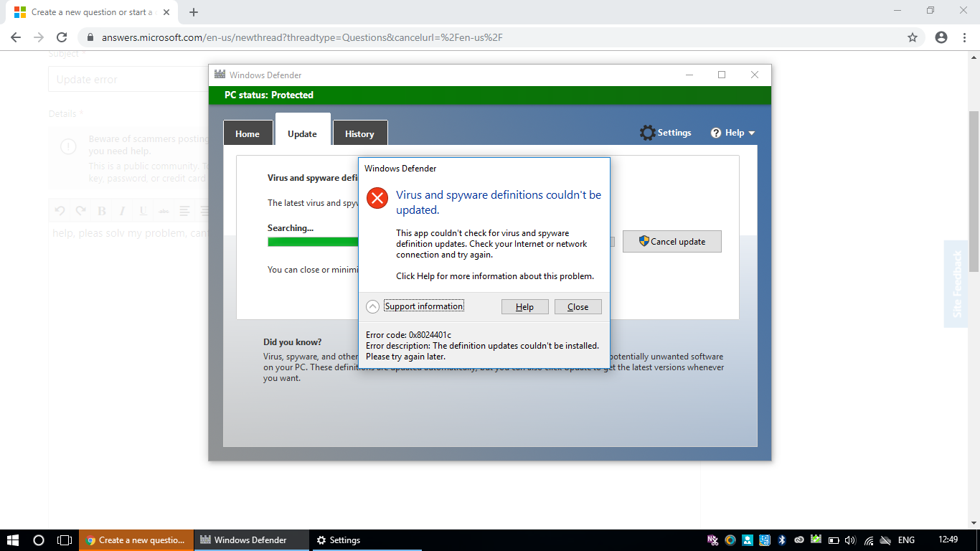Click the Chrome page vertical scrollbar

click(x=974, y=191)
